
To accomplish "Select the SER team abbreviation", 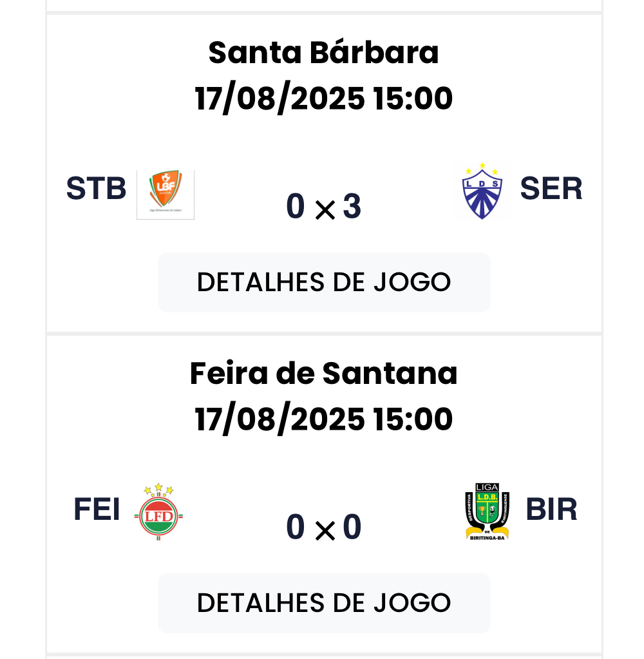I will tap(551, 188).
